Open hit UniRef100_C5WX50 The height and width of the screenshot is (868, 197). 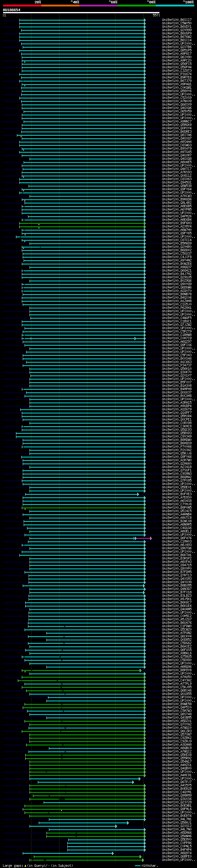click(177, 23)
